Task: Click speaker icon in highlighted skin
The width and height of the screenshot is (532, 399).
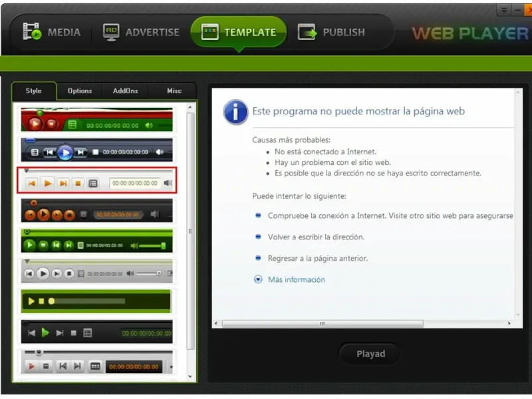Action: point(168,183)
